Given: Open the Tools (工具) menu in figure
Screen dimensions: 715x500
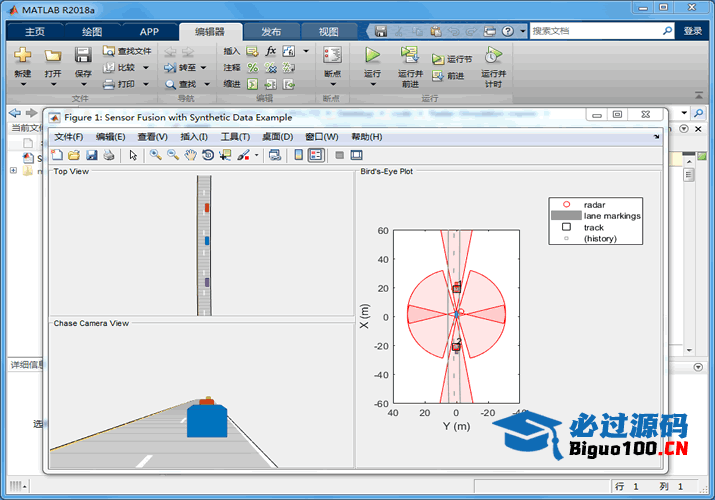Looking at the screenshot, I should pos(235,137).
